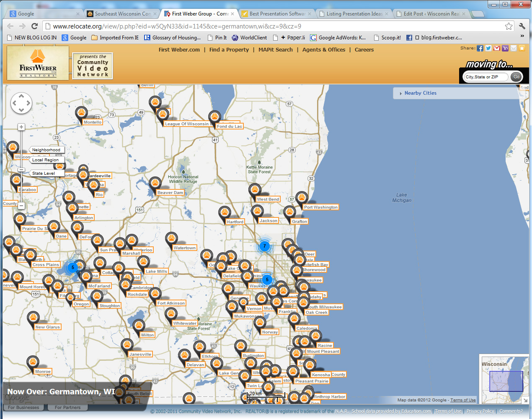
Task: Click the blue cluster of 5 near Madison
Action: coord(72,267)
